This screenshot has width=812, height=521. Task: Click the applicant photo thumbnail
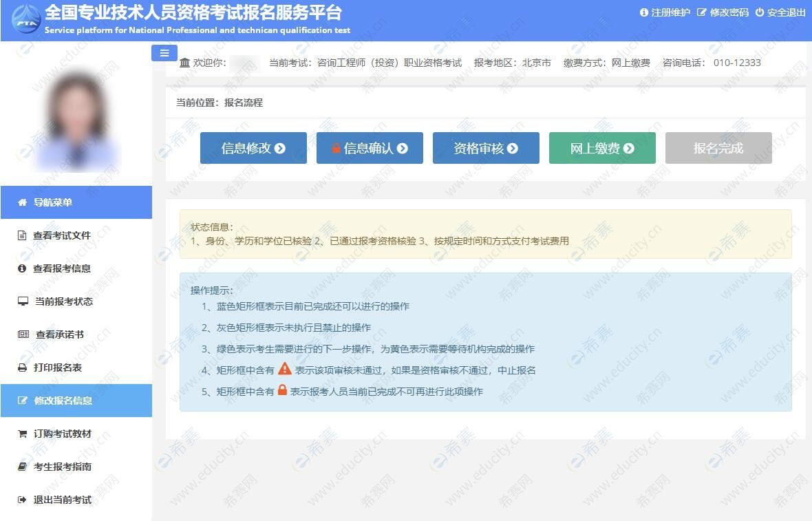[76, 112]
